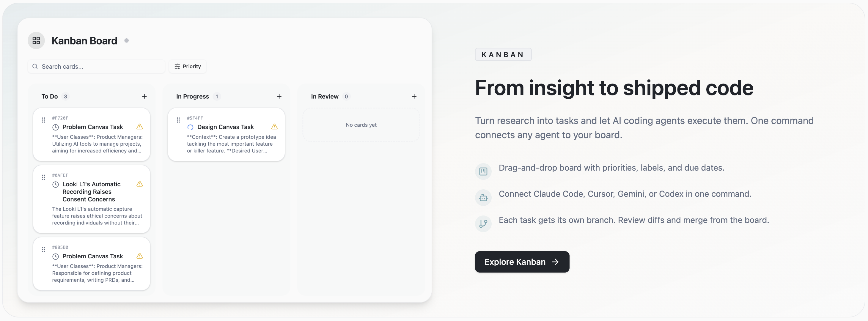Screen dimensions: 868x321
Task: Click the status dot beside Kanban Board title
Action: 126,40
